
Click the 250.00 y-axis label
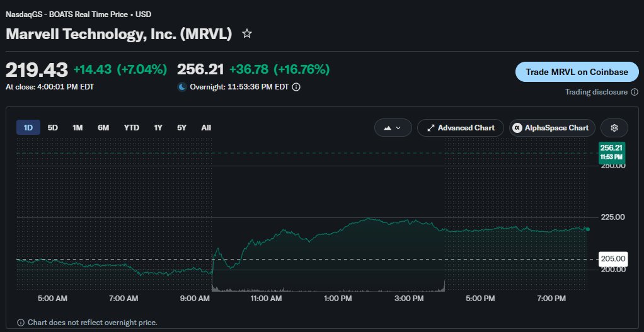click(613, 166)
